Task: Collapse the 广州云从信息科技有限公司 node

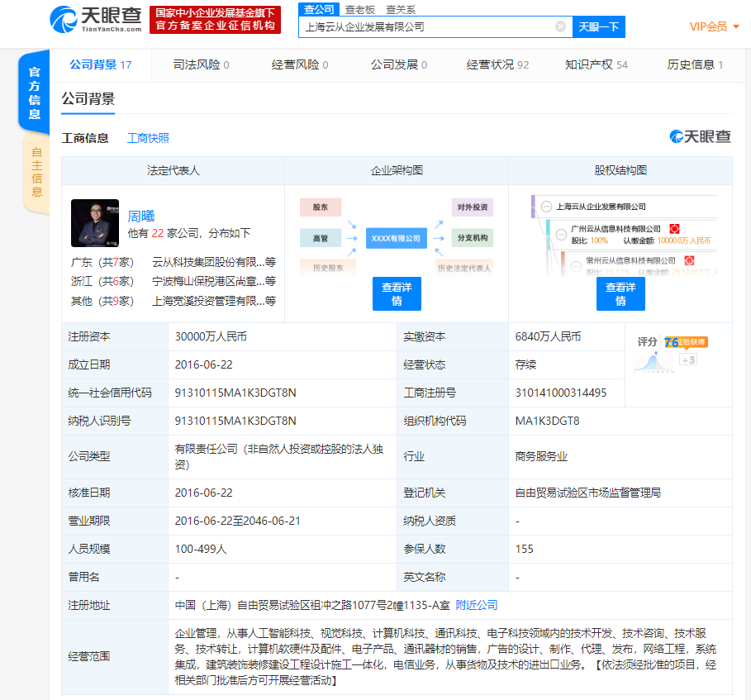Action: [x=561, y=234]
